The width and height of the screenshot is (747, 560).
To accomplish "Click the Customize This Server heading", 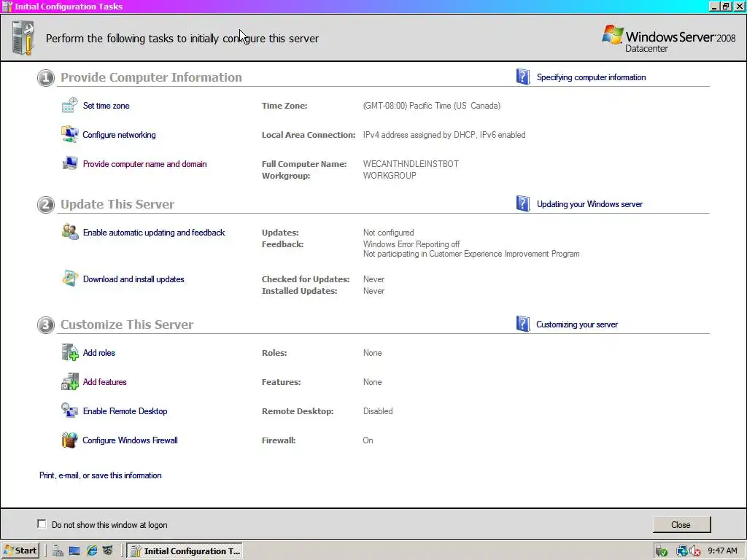I will coord(127,324).
